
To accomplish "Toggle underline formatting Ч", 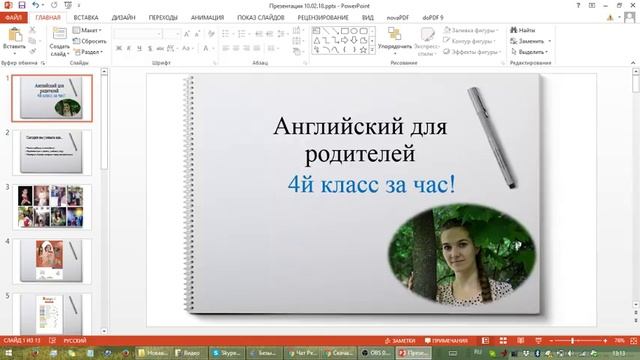I will 139,48.
